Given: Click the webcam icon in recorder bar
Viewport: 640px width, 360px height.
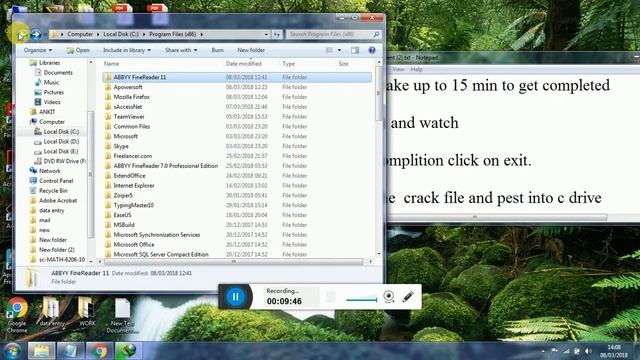Looking at the screenshot, I should tap(389, 297).
